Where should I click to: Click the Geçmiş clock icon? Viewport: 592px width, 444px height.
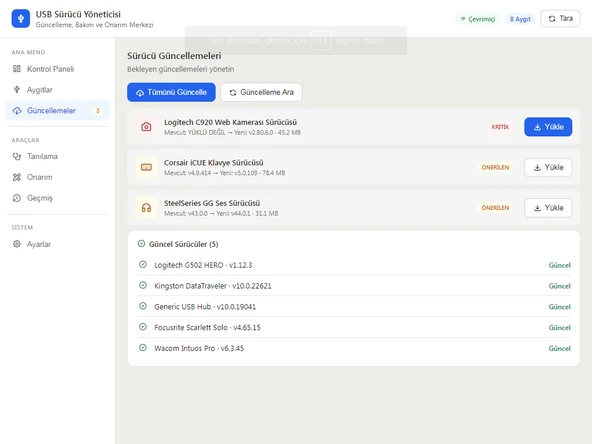point(17,198)
